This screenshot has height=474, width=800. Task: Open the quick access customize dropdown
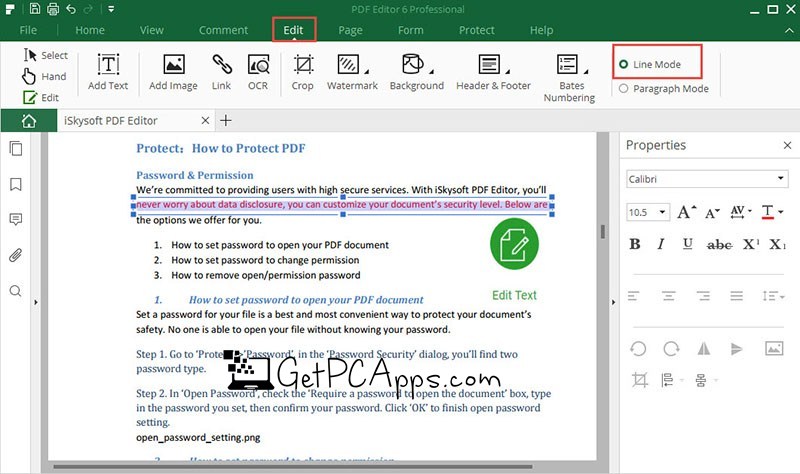click(x=111, y=9)
